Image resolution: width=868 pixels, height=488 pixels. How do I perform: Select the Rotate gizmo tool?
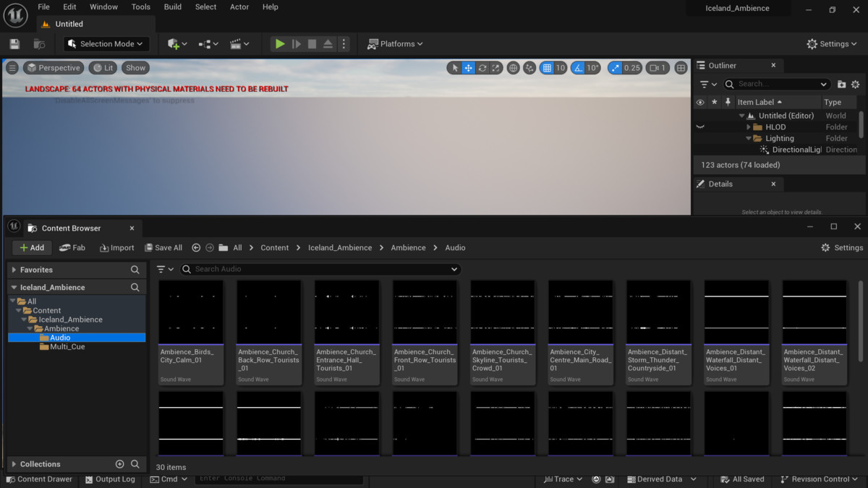(x=482, y=68)
